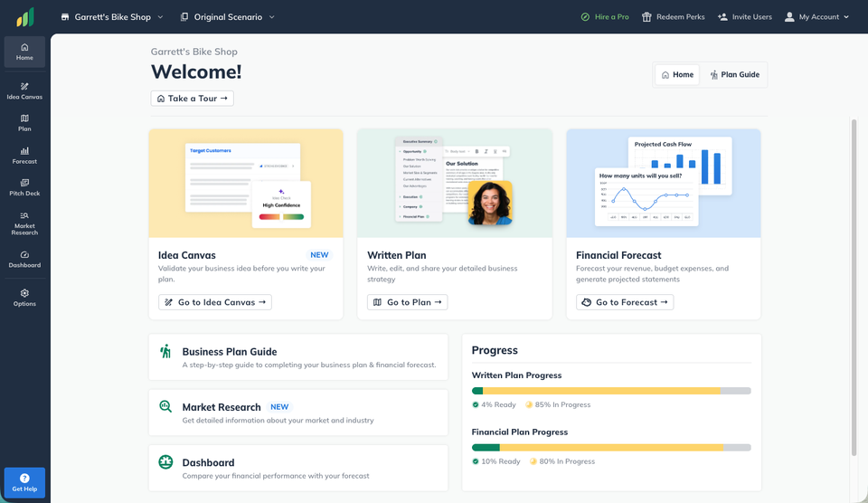Open Home in the sidebar
The width and height of the screenshot is (868, 503).
pyautogui.click(x=24, y=52)
